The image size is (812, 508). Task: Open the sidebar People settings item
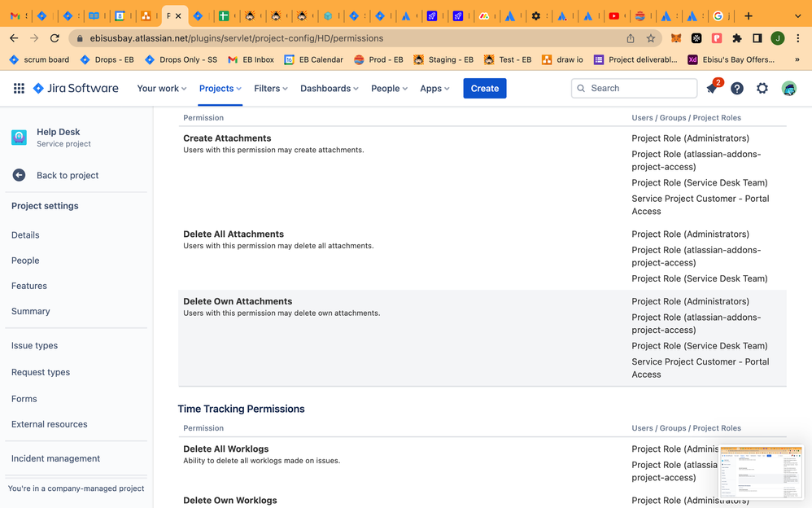(x=25, y=261)
